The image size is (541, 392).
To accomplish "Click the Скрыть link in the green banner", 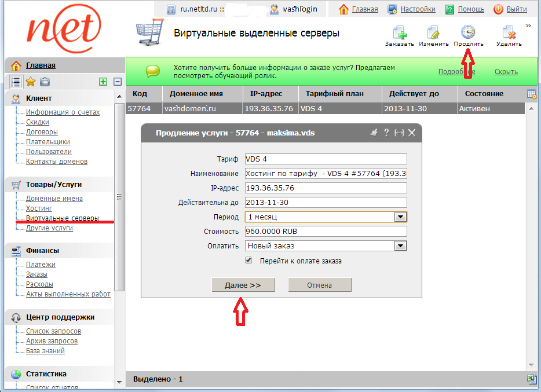I will pos(506,72).
